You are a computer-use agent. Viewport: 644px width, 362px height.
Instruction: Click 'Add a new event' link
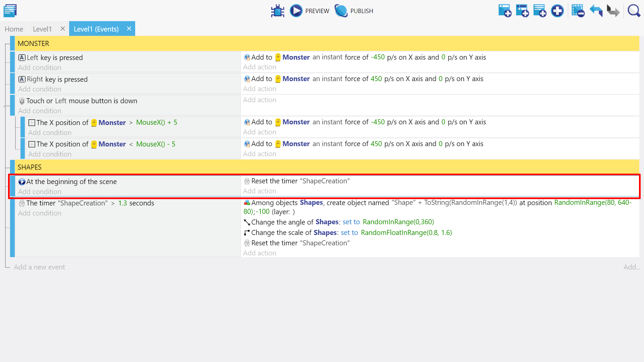(39, 267)
